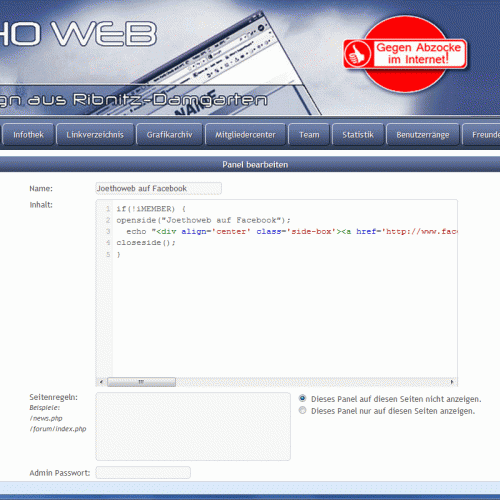Open the Infothek menu item
This screenshot has width=500, height=500.
[29, 135]
